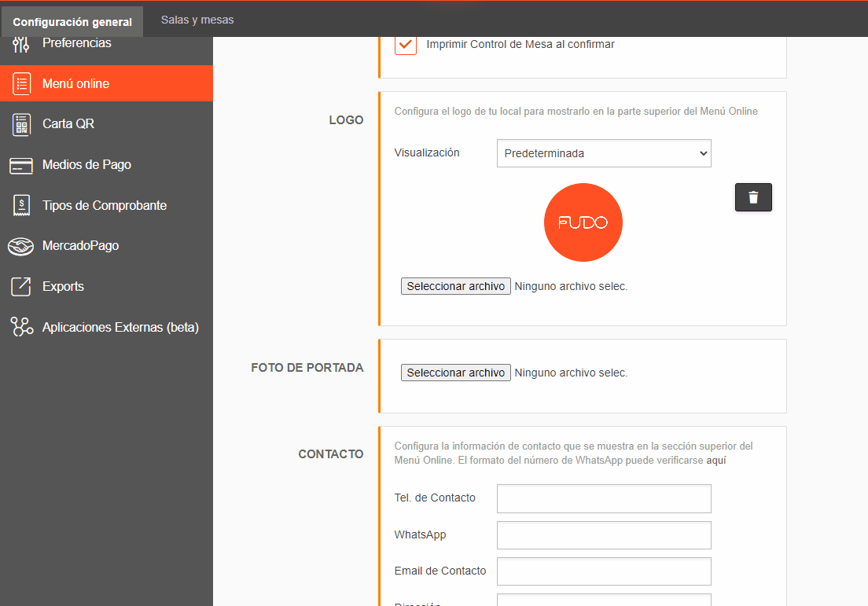Click the Exports arrow icon
The height and width of the screenshot is (606, 868).
21,287
